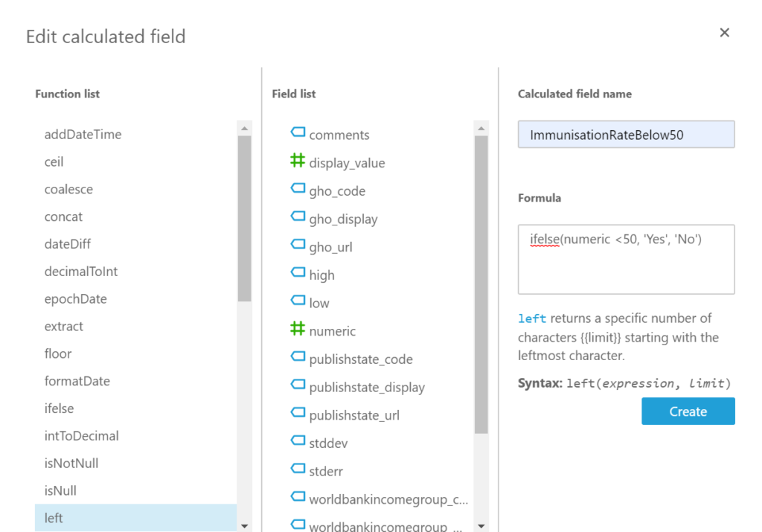Screen dimensions: 762x532
Task: Choose stderr field name
Action: [x=326, y=471]
